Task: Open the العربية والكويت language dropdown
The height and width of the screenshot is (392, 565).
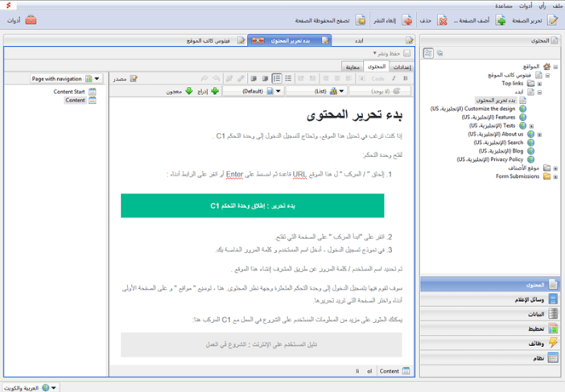Action: 31,388
